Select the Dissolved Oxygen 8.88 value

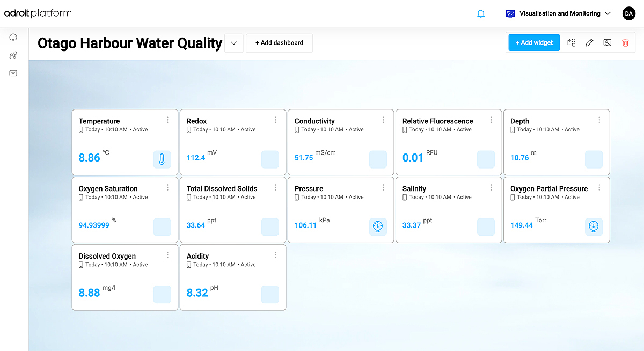point(89,293)
